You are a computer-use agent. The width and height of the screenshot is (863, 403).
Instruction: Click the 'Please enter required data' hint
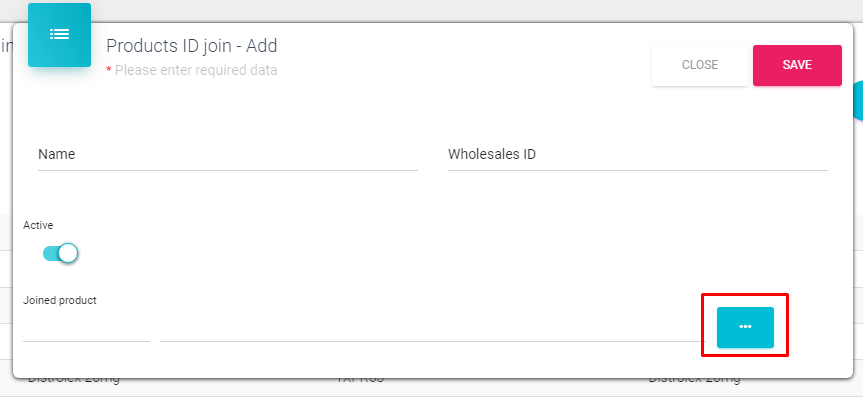(196, 71)
